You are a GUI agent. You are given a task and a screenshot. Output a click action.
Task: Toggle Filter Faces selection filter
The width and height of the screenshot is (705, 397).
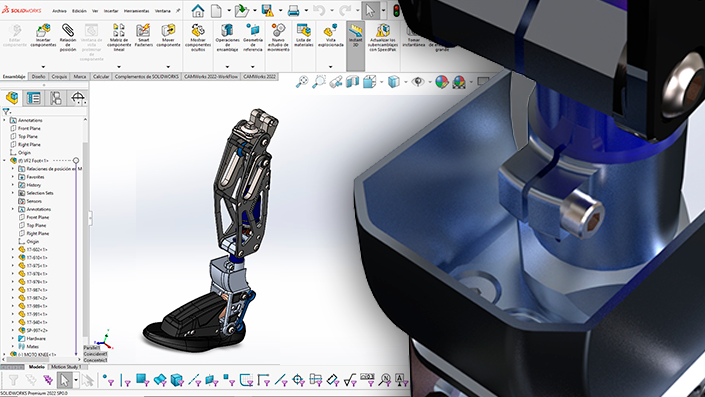click(143, 380)
